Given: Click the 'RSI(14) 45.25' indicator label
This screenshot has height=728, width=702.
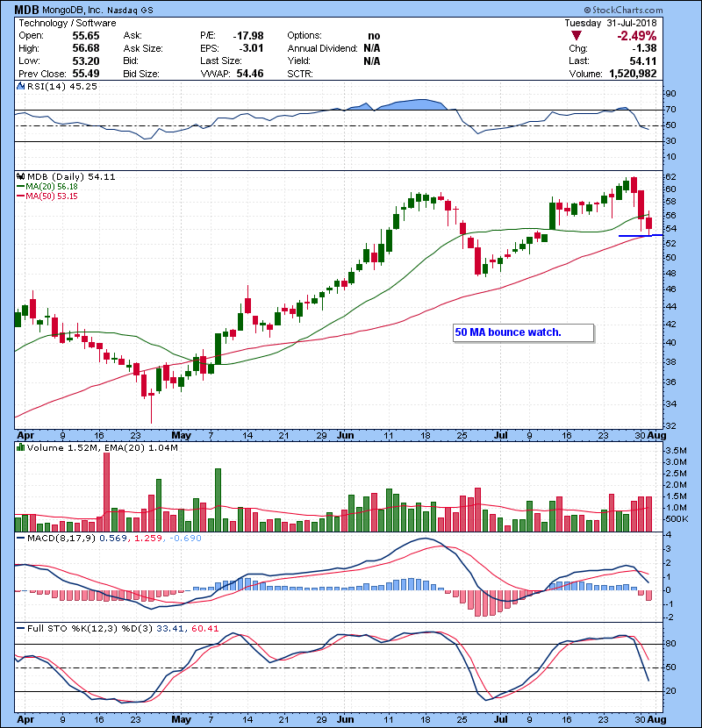Looking at the screenshot, I should (x=61, y=86).
